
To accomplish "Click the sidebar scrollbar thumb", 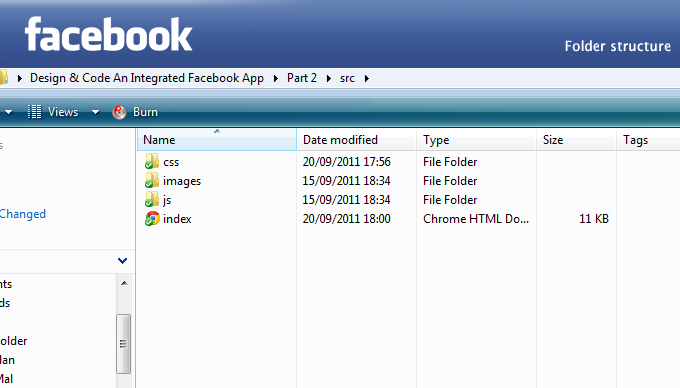I will [124, 344].
